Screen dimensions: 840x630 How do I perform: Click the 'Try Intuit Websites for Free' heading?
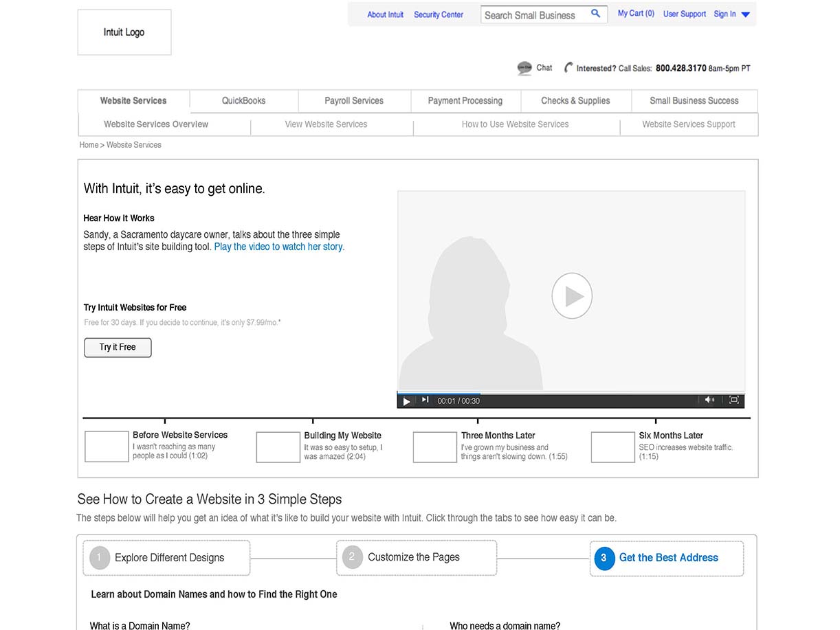pyautogui.click(x=135, y=308)
